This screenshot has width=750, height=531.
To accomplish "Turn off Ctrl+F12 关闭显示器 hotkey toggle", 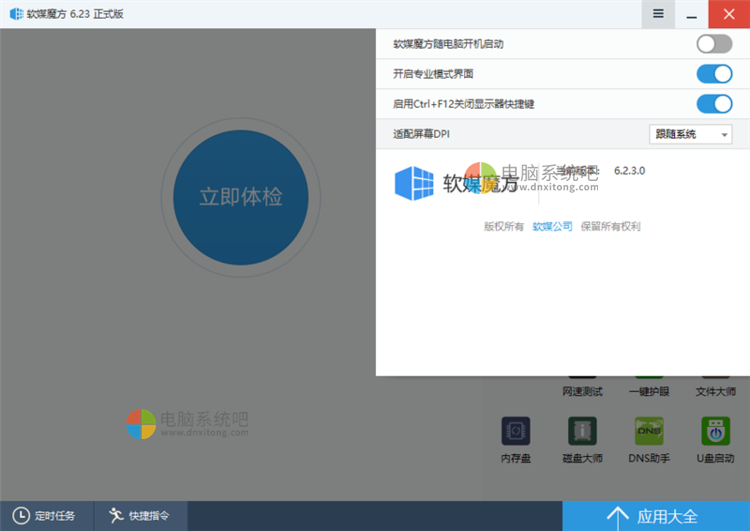I will click(714, 104).
